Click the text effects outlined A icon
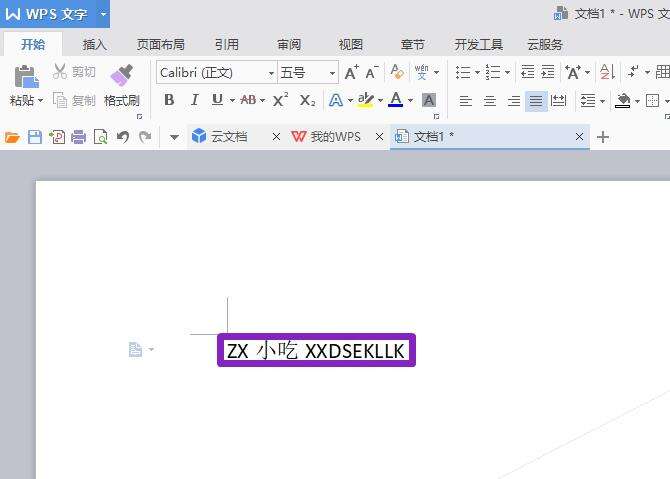Screen dimensions: 670x479 click(336, 100)
